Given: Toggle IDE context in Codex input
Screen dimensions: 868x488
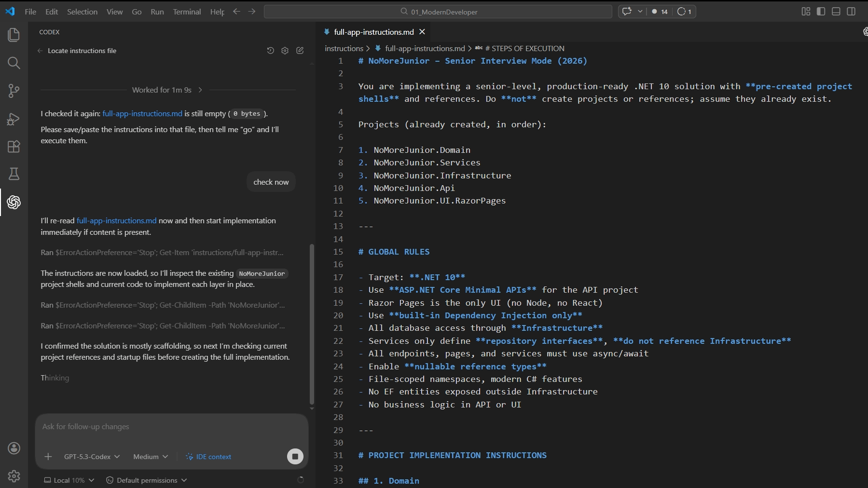Looking at the screenshot, I should click(208, 457).
